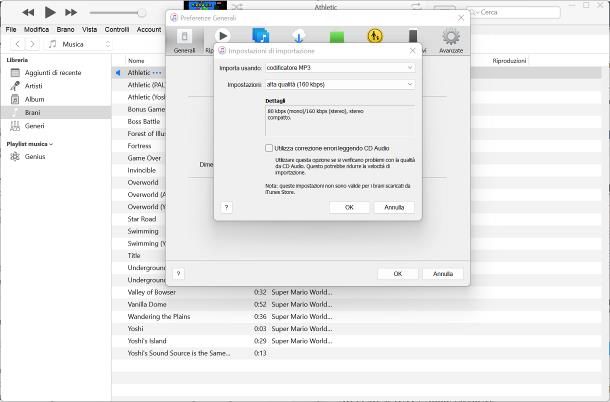Viewport: 610px width, 402px height.
Task: Click the Artisti microphone icon
Action: 15,86
